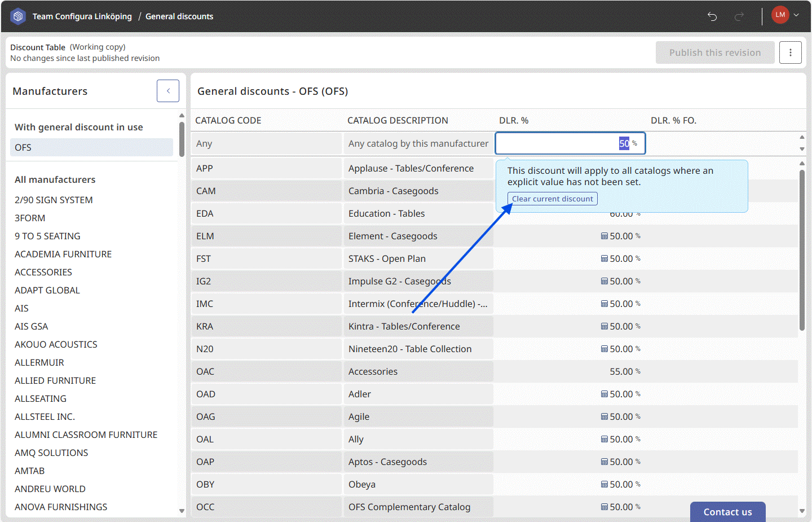Screen dimensions: 812x522
Task: Click the Education - Tables cell
Action: click(x=418, y=213)
